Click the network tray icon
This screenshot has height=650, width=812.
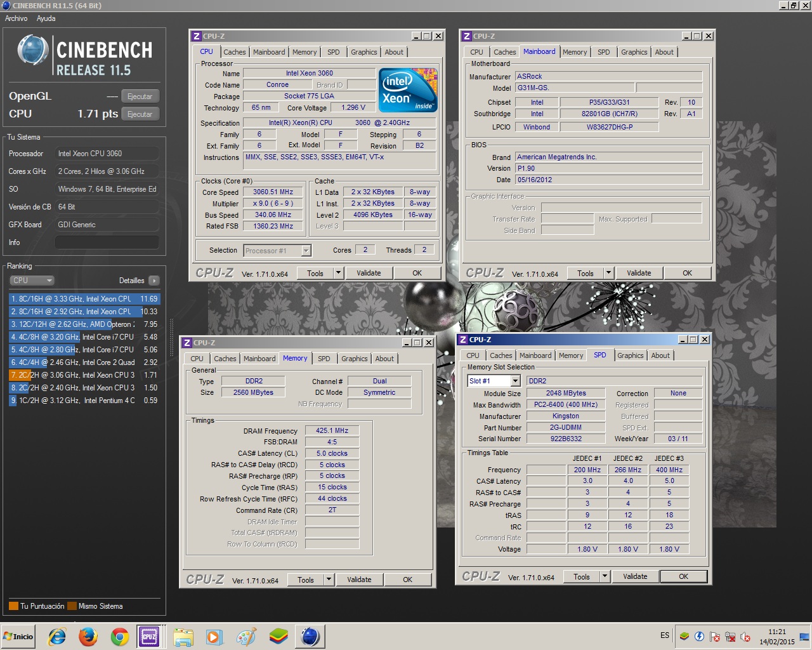click(x=730, y=636)
